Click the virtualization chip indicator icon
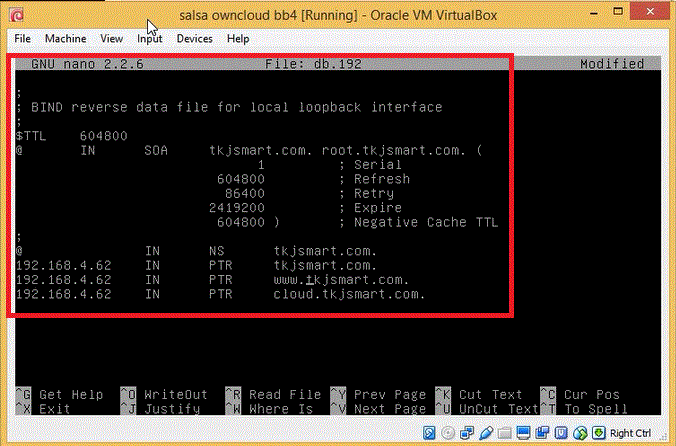676x446 pixels. coord(561,433)
